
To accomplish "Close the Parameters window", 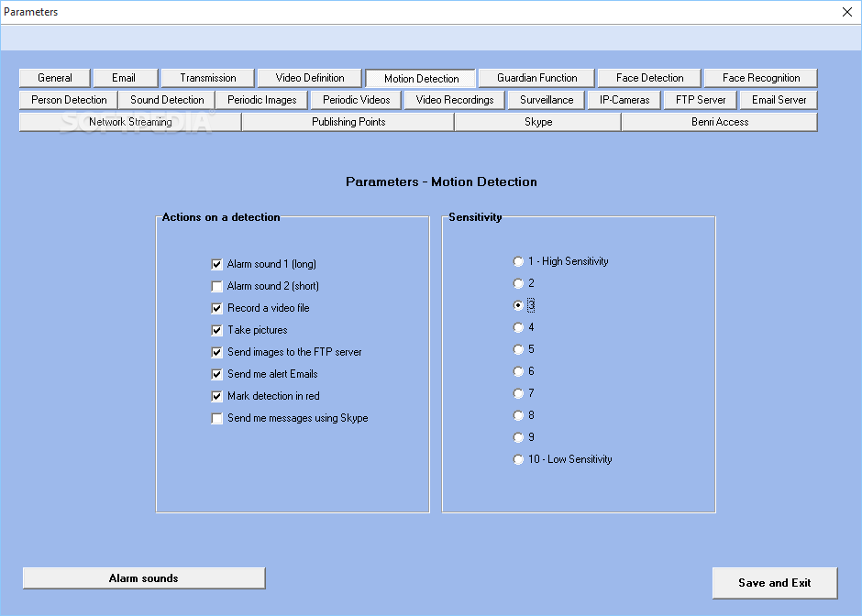I will [x=847, y=12].
